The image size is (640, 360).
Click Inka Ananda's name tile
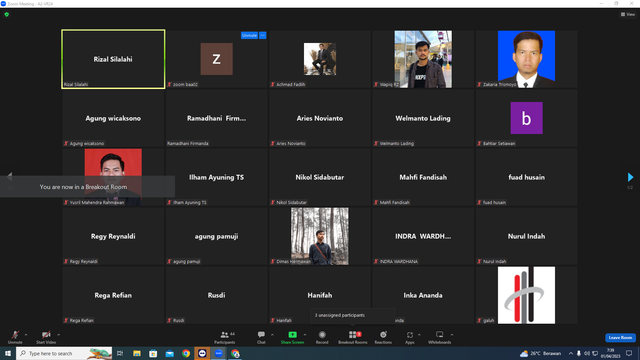tap(423, 295)
